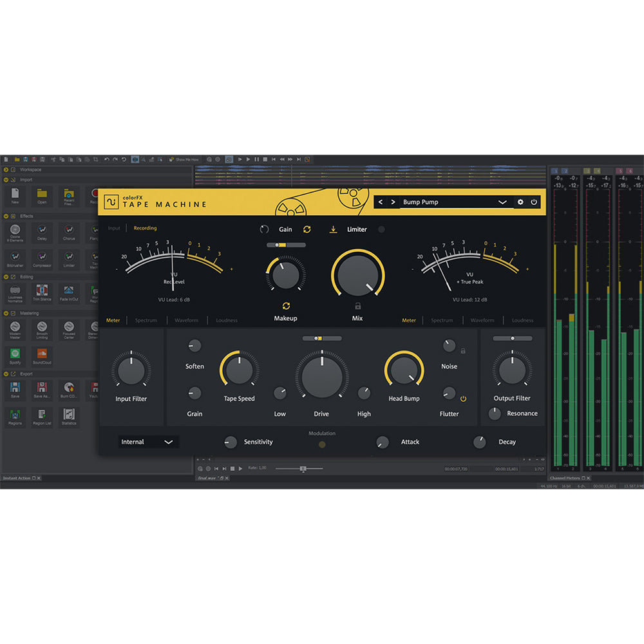Toggle the Tape Machine plugin power button

(534, 202)
